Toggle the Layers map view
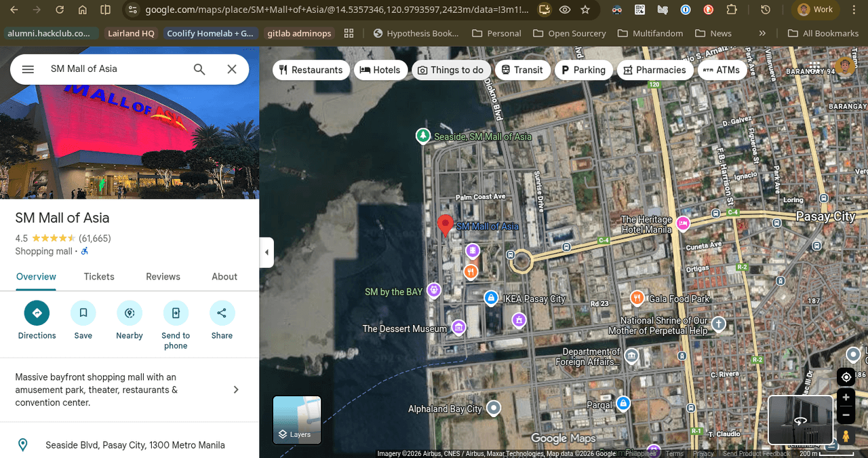The height and width of the screenshot is (458, 868). click(x=297, y=419)
